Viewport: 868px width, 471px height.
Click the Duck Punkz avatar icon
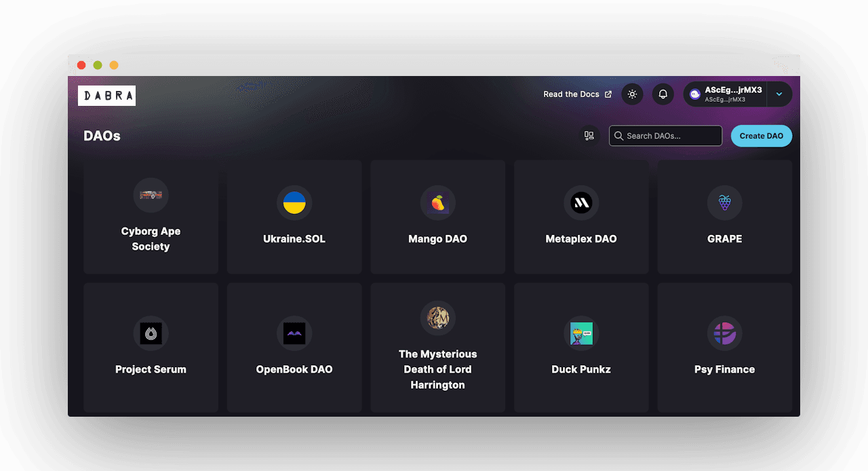click(x=581, y=333)
